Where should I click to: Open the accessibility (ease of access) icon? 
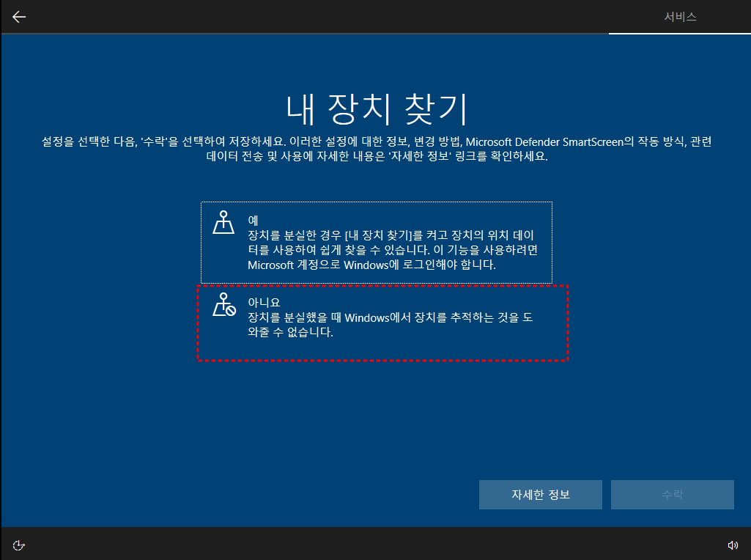(18, 545)
